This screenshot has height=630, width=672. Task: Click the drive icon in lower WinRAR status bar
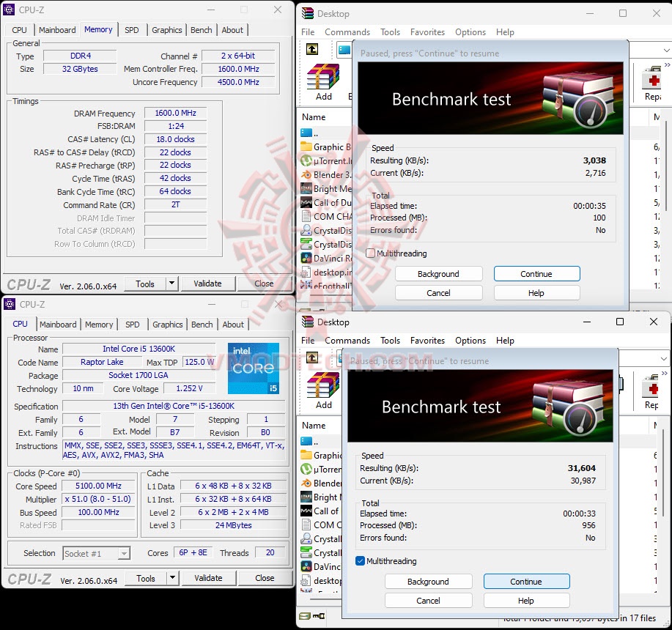point(305,616)
